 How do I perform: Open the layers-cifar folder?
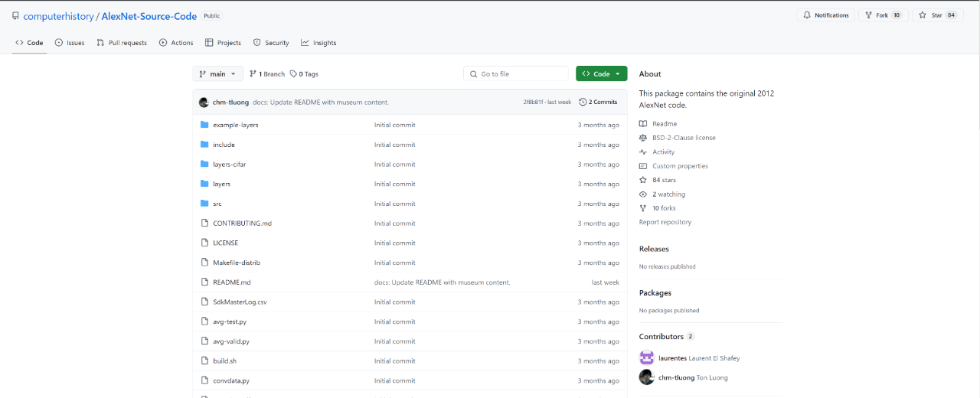[230, 165]
